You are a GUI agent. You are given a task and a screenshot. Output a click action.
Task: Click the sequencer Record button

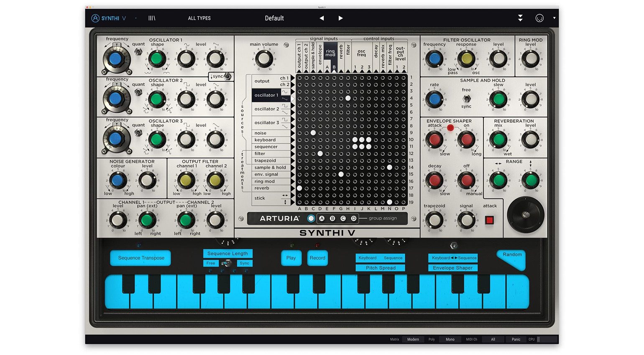(317, 258)
